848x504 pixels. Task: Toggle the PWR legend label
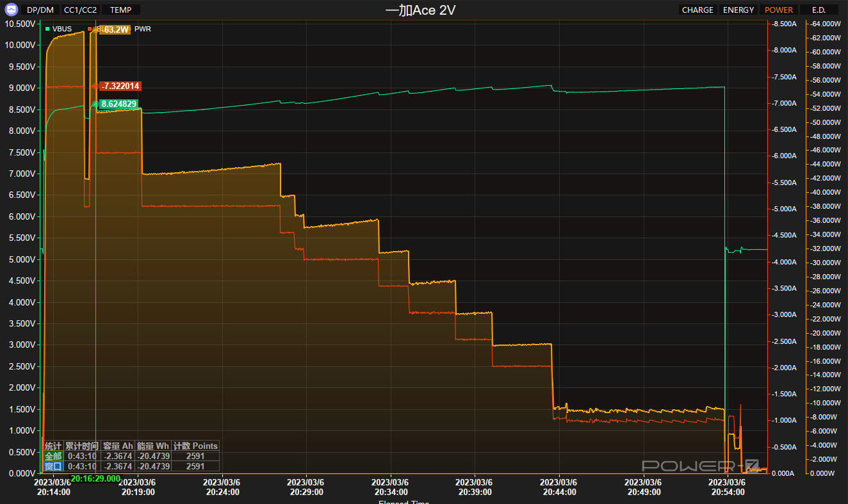143,29
